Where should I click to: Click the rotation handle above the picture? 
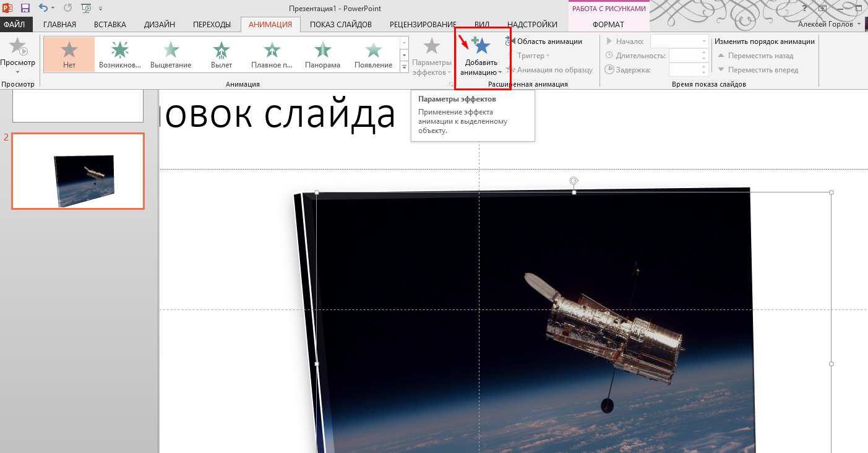click(574, 181)
